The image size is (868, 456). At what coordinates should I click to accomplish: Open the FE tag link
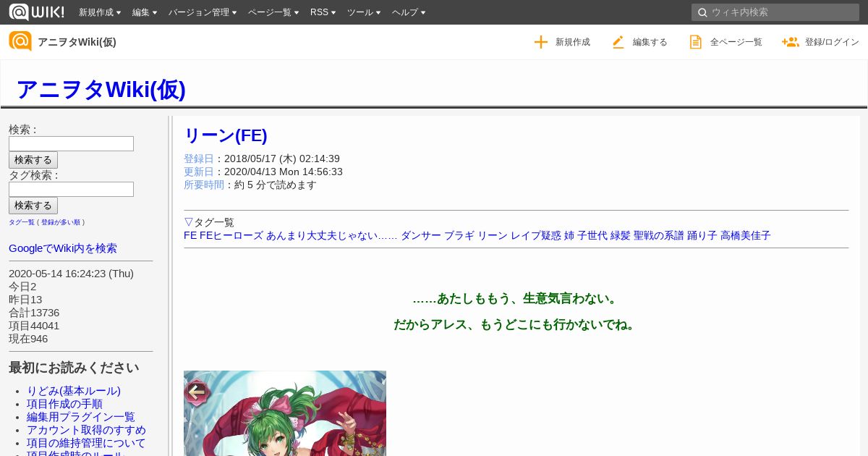tap(190, 235)
